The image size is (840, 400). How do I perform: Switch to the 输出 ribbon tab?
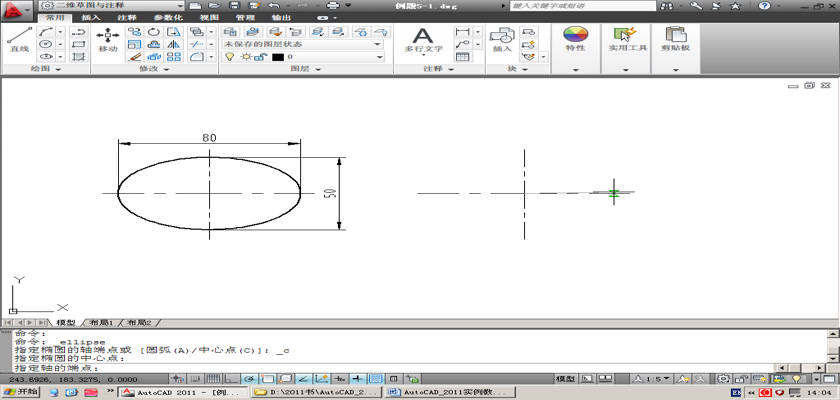[282, 18]
